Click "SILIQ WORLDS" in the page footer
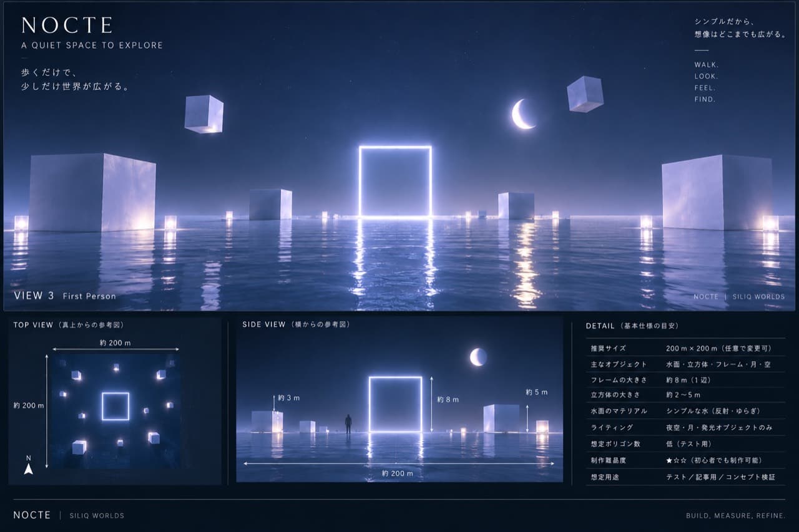The height and width of the screenshot is (532, 799). click(97, 516)
